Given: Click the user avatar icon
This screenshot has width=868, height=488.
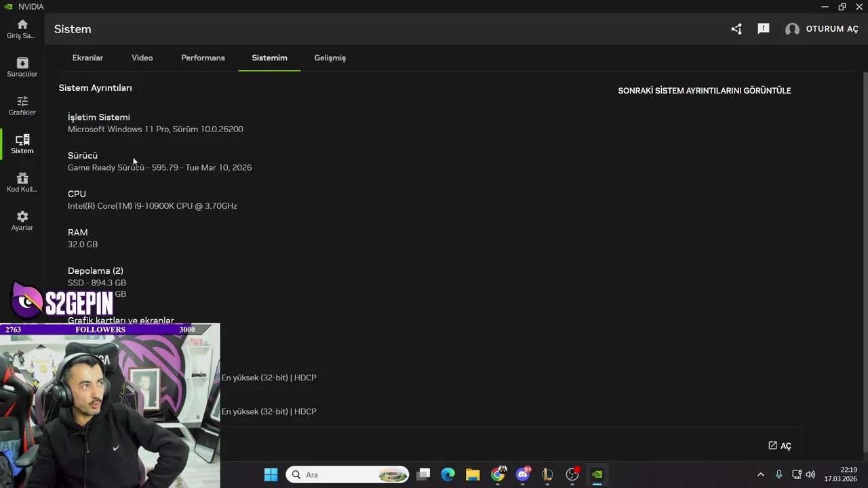Looking at the screenshot, I should pos(792,29).
